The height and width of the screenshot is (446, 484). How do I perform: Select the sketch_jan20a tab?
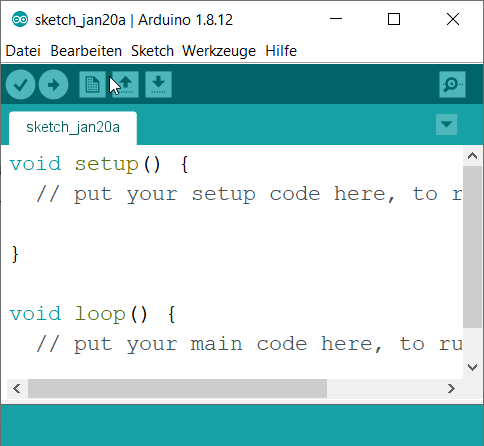click(x=73, y=128)
